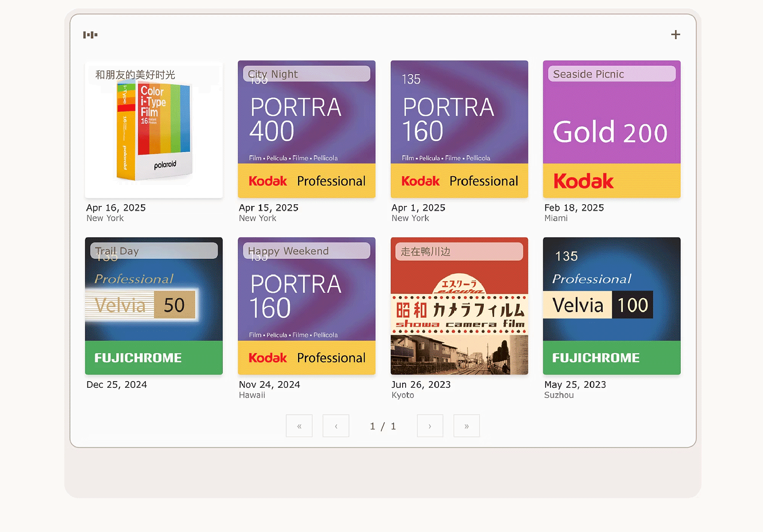The height and width of the screenshot is (532, 763).
Task: Go to the next page arrow
Action: click(x=430, y=426)
